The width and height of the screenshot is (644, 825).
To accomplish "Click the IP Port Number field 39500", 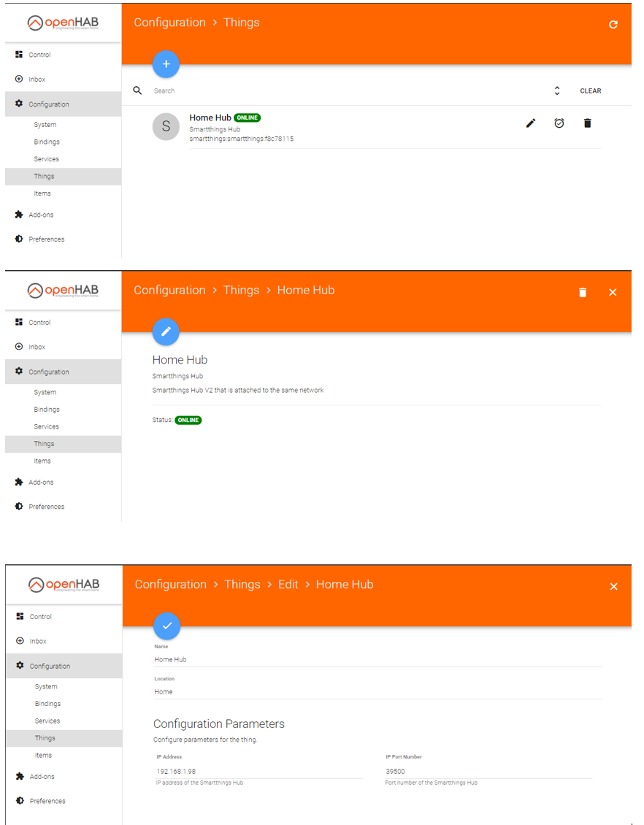I will coord(488,771).
